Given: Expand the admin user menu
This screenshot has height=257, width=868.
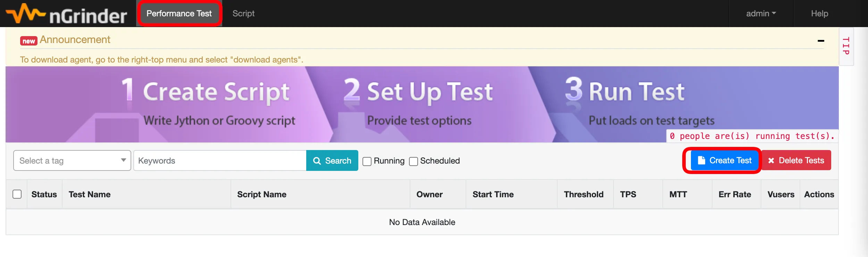Looking at the screenshot, I should [761, 14].
